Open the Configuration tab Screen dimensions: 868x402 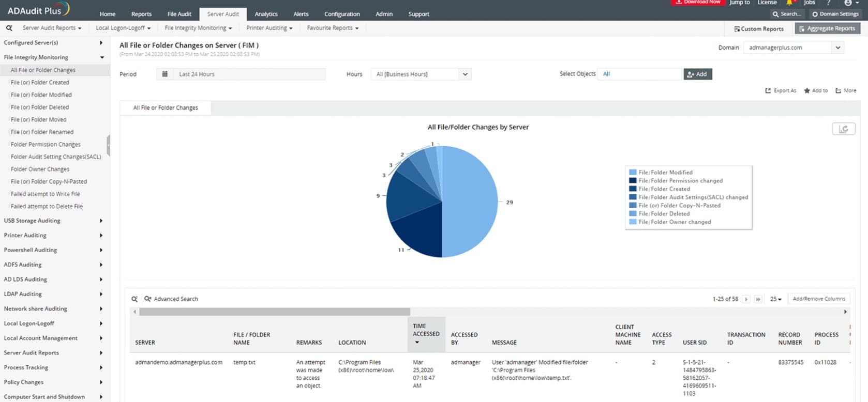point(342,14)
